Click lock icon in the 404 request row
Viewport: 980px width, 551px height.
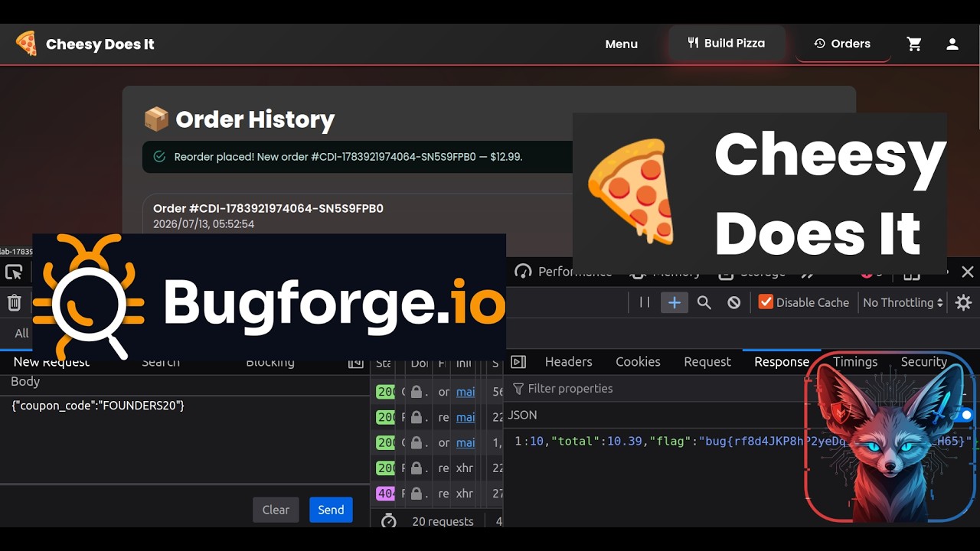[416, 494]
